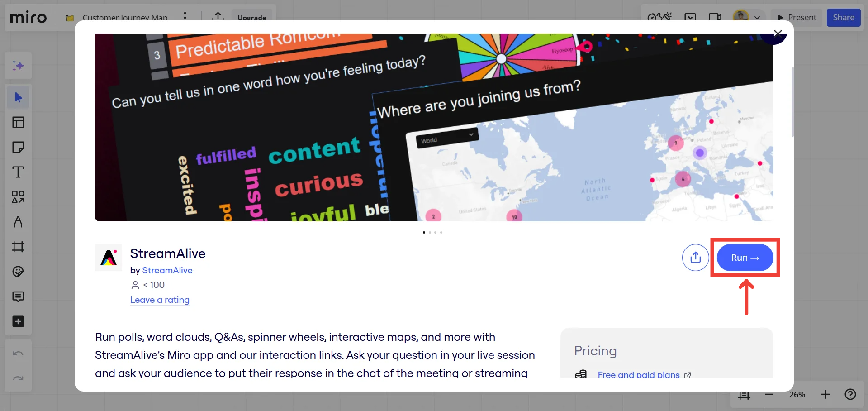This screenshot has width=868, height=411.
Task: Select the pen tool
Action: click(18, 222)
